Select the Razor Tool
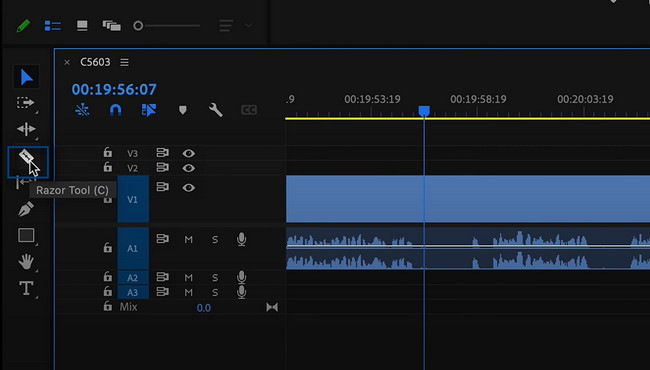The image size is (650, 370). click(26, 157)
